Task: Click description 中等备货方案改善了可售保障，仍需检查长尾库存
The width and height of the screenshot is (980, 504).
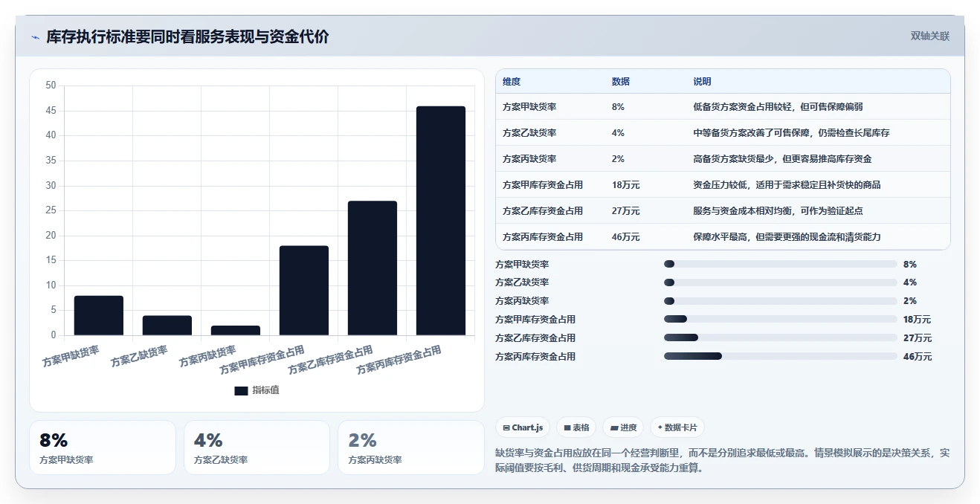Action: pyautogui.click(x=791, y=133)
